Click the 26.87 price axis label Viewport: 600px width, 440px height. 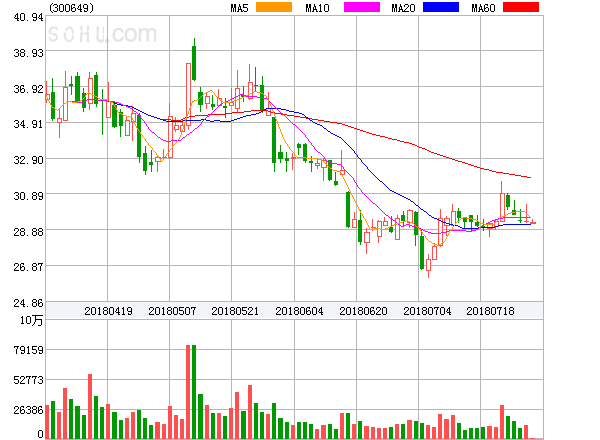[28, 267]
